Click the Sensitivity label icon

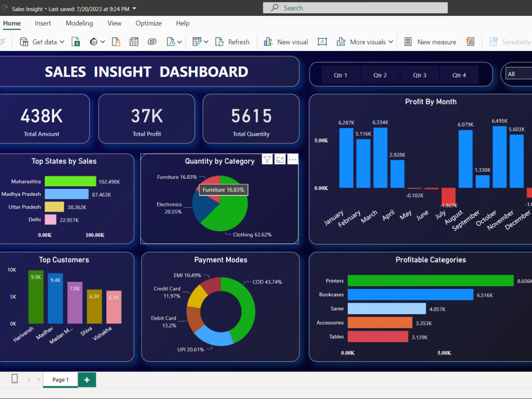point(494,41)
